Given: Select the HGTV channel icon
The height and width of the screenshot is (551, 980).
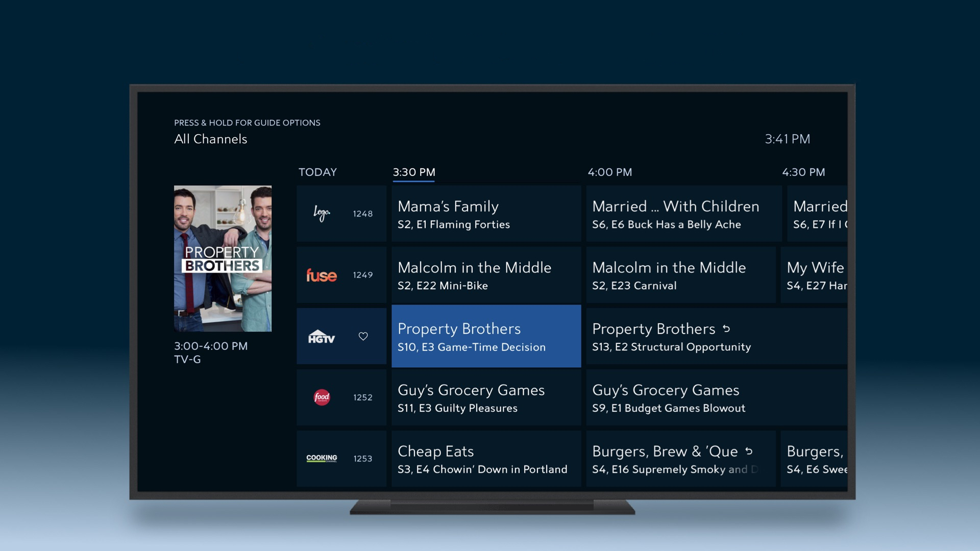Looking at the screenshot, I should (321, 336).
